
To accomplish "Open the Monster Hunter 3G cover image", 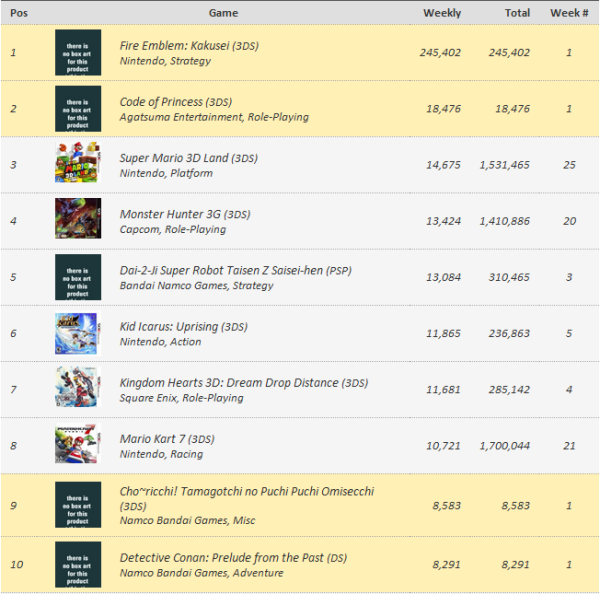I will [77, 221].
